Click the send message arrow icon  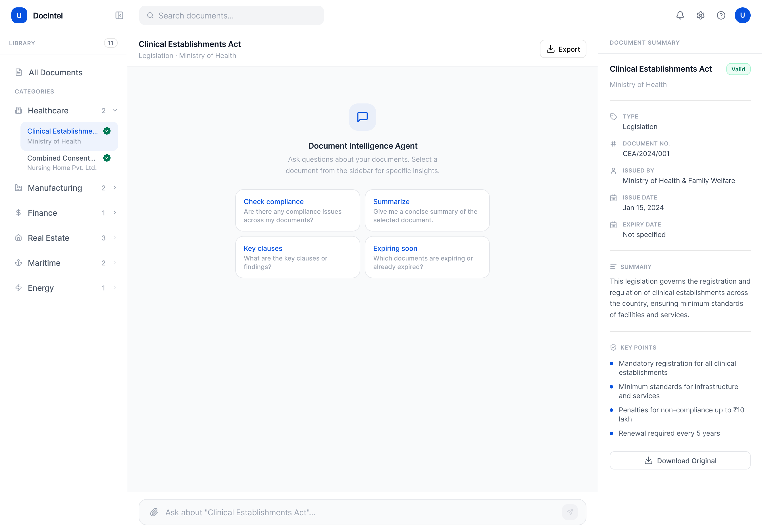570,512
